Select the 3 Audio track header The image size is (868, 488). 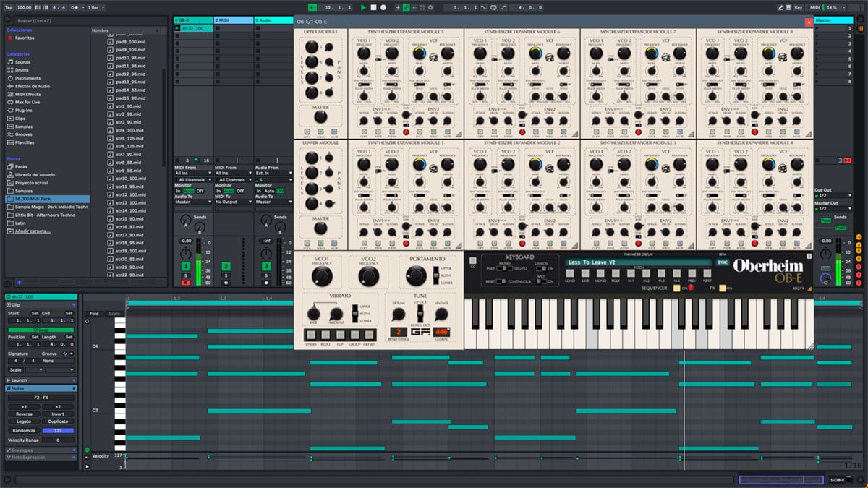point(273,20)
